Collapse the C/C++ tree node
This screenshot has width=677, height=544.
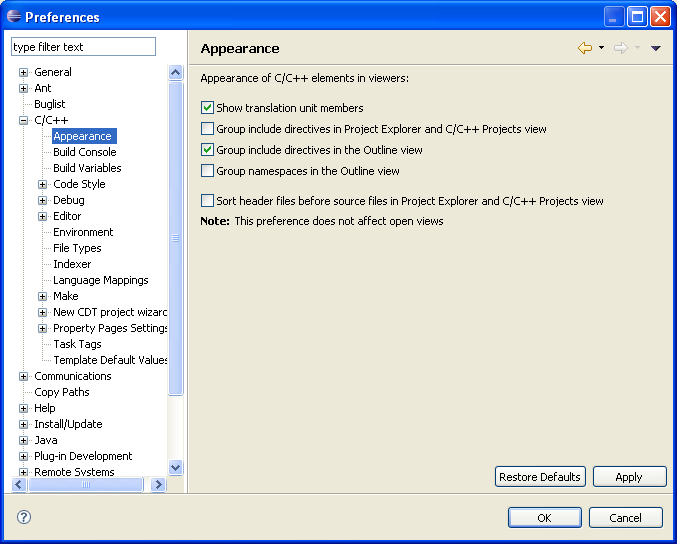point(24,120)
